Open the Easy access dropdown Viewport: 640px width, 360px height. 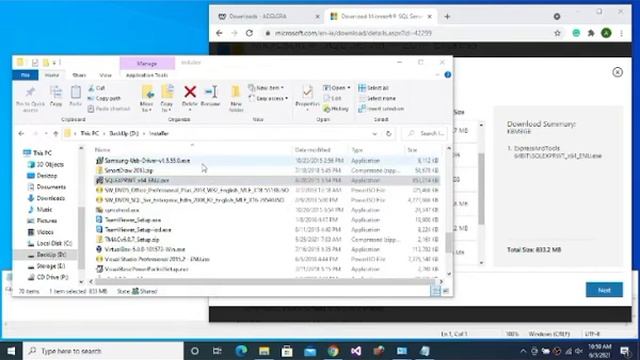click(x=269, y=98)
